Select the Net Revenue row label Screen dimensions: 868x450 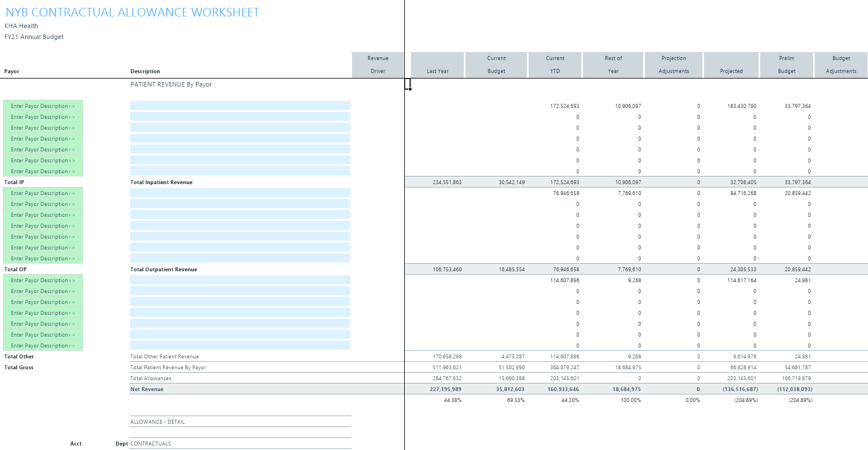click(147, 389)
